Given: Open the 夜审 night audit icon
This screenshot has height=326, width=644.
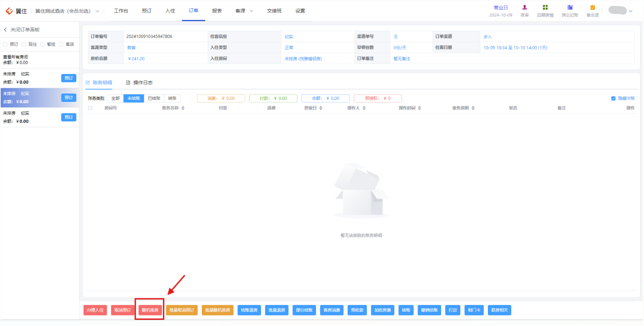Looking at the screenshot, I should pos(524,7).
